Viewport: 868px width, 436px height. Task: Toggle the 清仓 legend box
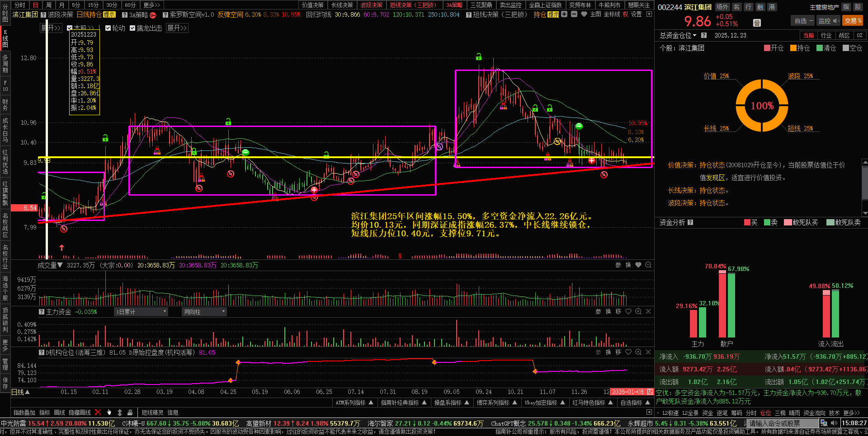[x=819, y=48]
